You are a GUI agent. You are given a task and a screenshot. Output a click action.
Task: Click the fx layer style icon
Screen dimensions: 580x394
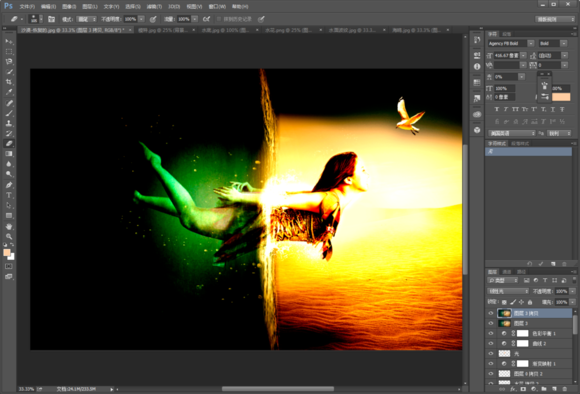[x=513, y=389]
